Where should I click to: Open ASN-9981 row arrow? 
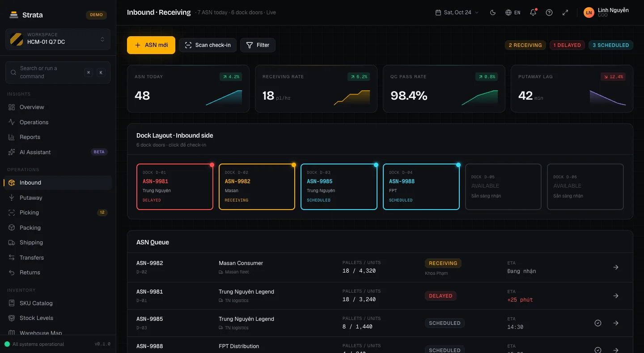[616, 296]
